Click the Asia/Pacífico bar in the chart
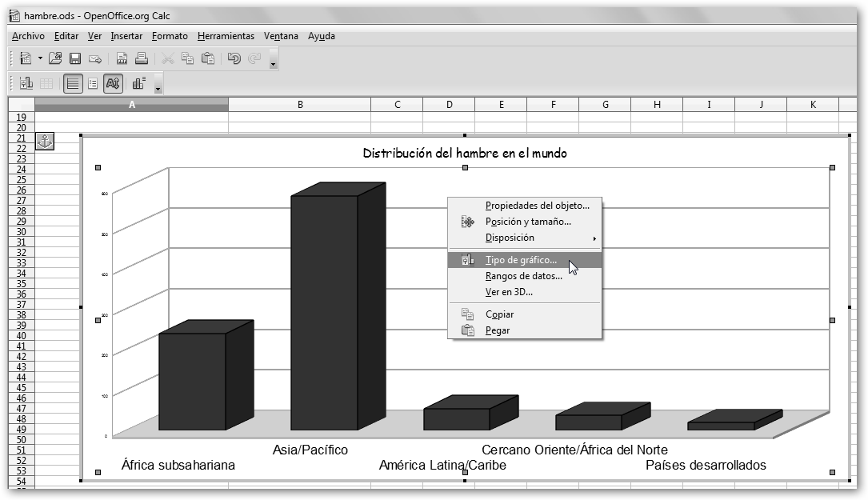This screenshot has height=500, width=868. 324,312
